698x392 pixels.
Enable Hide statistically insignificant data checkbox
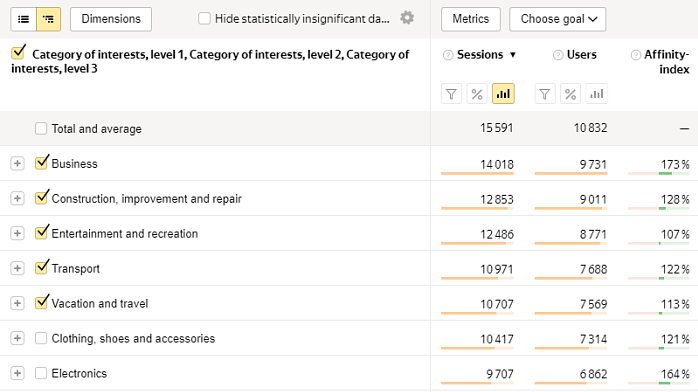[204, 19]
